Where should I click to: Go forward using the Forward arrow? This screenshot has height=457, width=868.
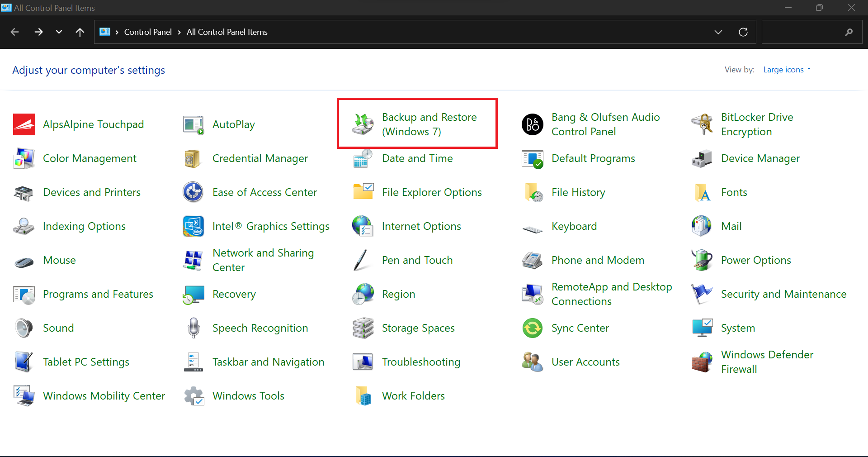point(38,32)
